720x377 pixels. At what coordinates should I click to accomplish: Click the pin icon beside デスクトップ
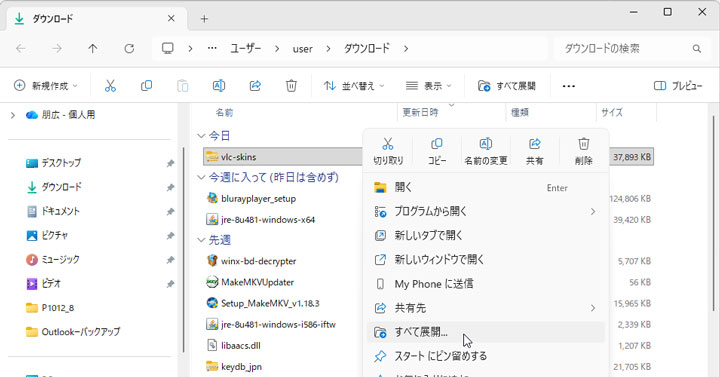[x=170, y=163]
